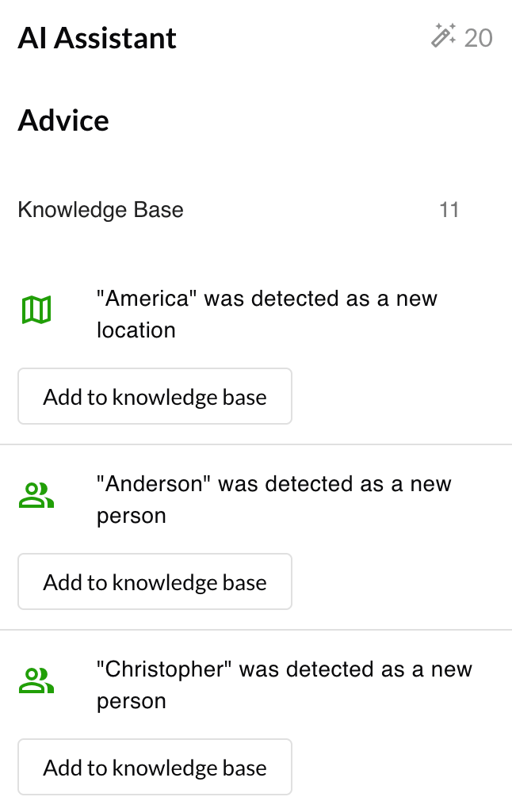This screenshot has height=812, width=512.
Task: Click the map icon beside America
Action: (x=36, y=310)
